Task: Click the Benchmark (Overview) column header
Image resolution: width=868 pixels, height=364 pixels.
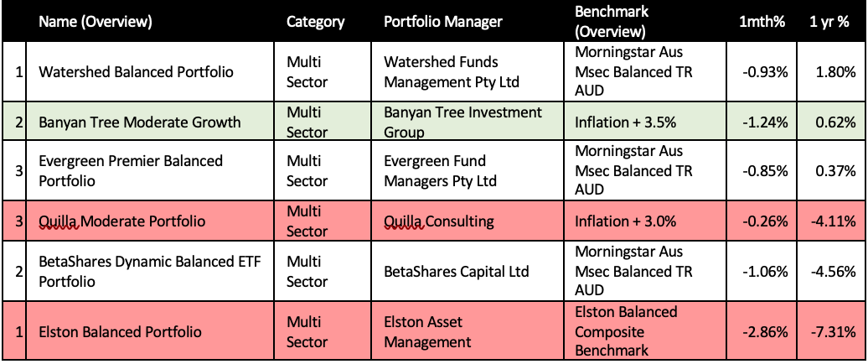Action: (610, 23)
